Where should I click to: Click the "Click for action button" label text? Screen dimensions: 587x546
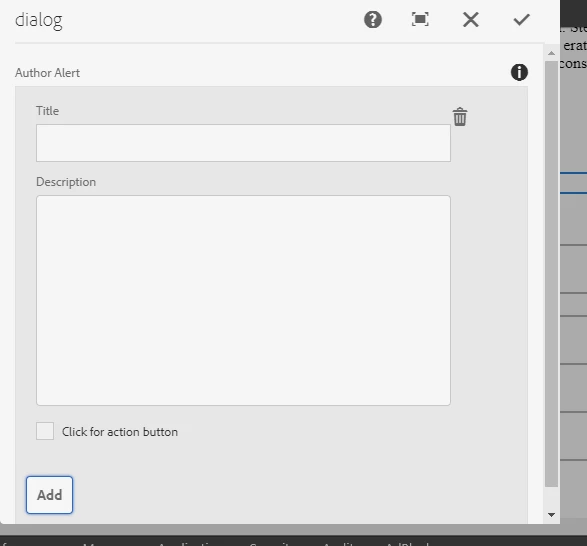120,432
